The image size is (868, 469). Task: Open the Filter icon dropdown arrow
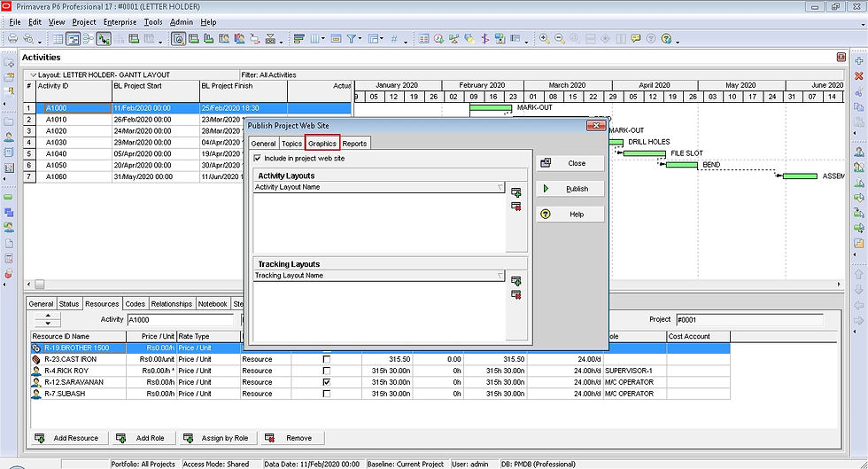tap(360, 39)
